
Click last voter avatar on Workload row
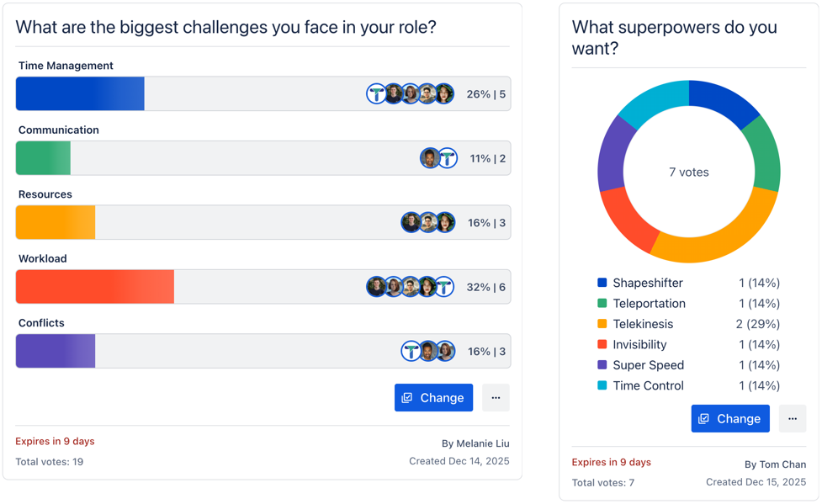pyautogui.click(x=444, y=287)
